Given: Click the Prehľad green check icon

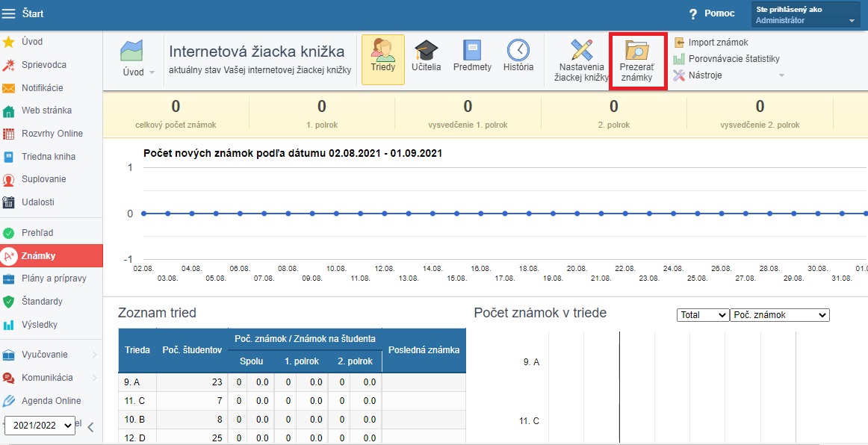Looking at the screenshot, I should [x=8, y=233].
